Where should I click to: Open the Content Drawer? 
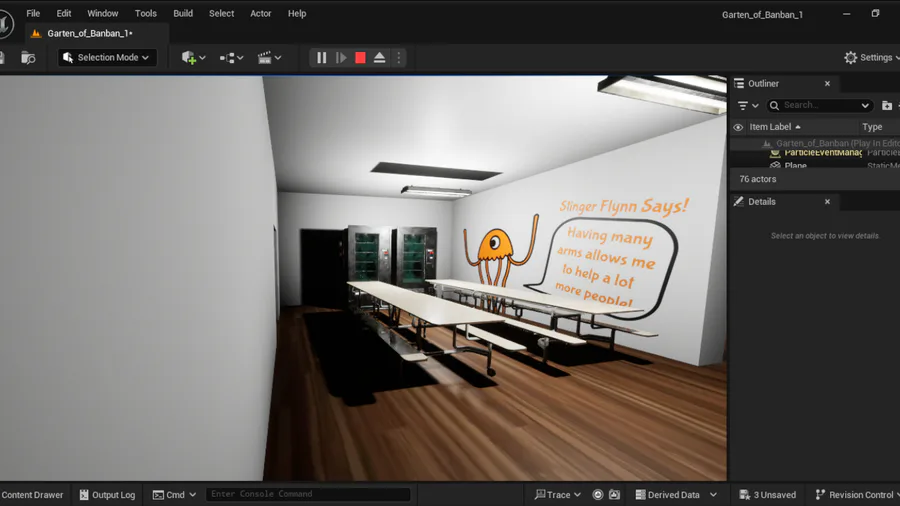[x=32, y=495]
